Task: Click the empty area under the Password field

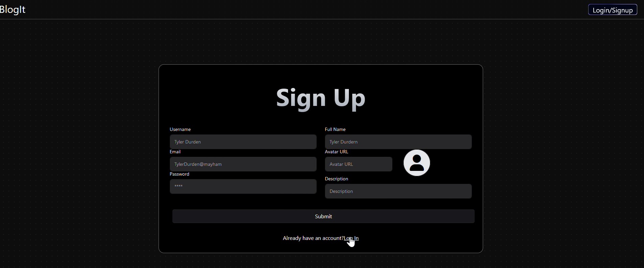Action: pyautogui.click(x=243, y=201)
